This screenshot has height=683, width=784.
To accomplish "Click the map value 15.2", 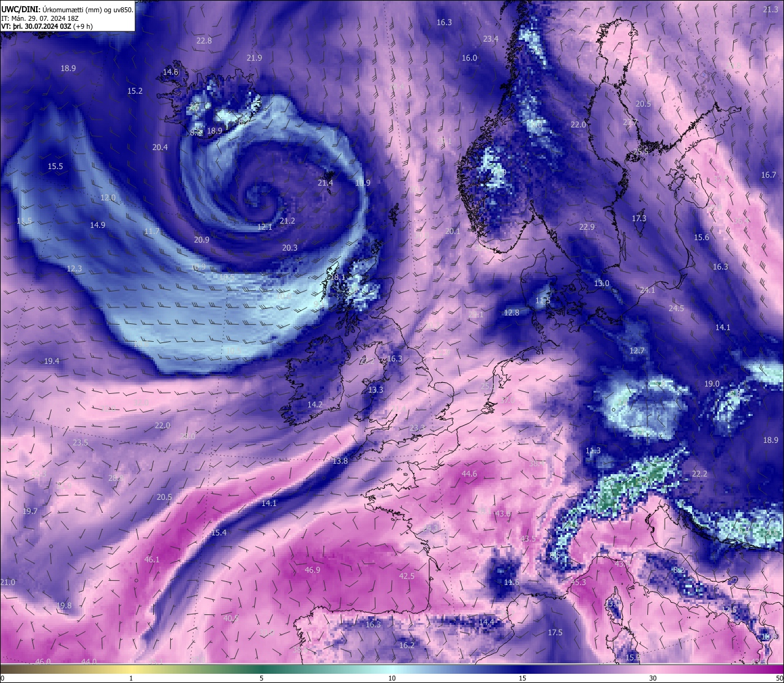I will (135, 91).
